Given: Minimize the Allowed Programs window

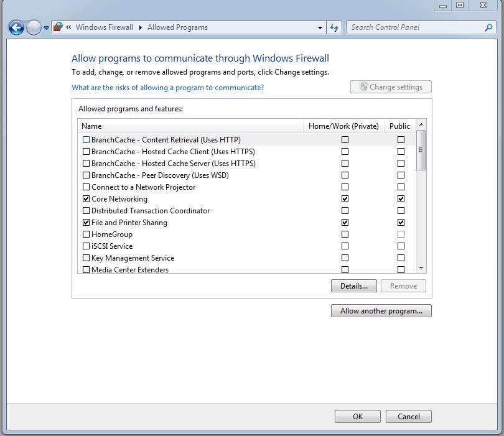Looking at the screenshot, I should [443, 6].
